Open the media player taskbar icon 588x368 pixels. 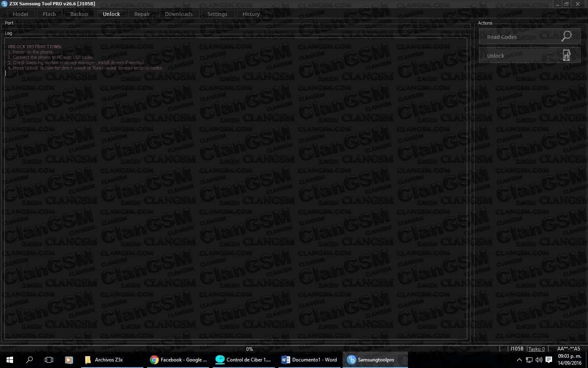pyautogui.click(x=69, y=360)
